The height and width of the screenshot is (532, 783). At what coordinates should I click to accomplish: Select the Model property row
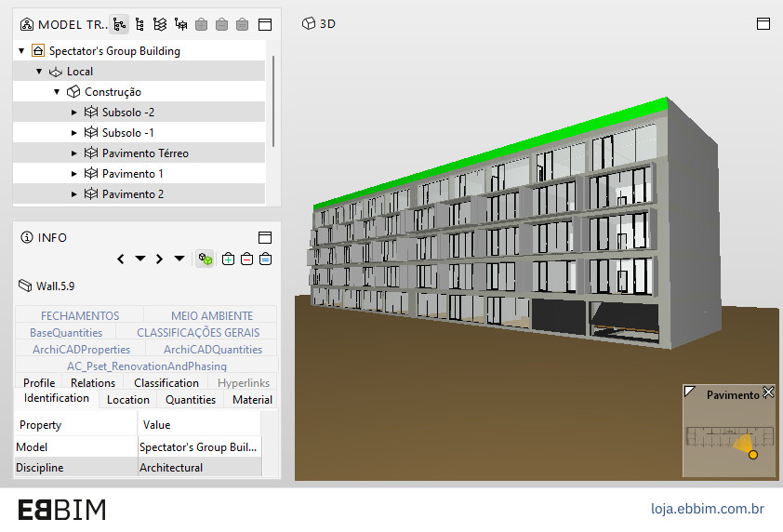click(139, 447)
